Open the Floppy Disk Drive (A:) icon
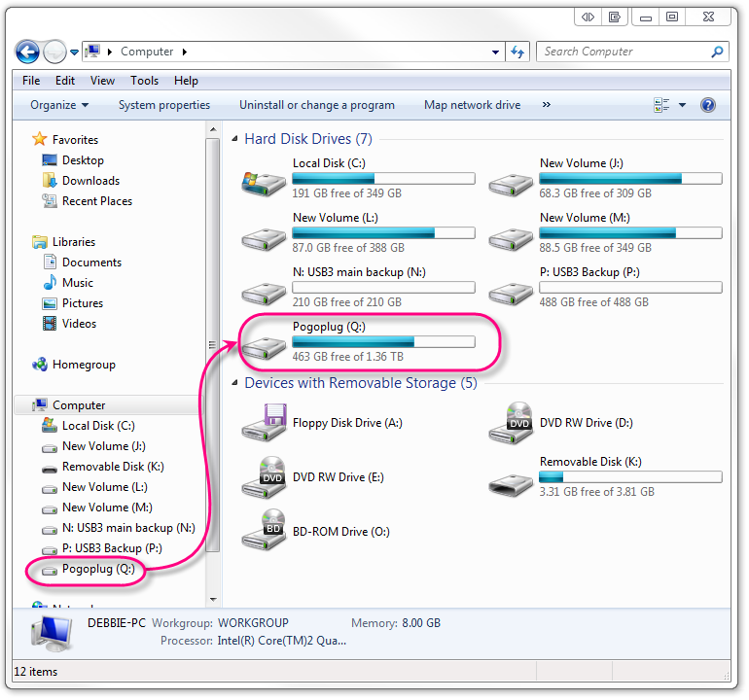 pos(264,423)
